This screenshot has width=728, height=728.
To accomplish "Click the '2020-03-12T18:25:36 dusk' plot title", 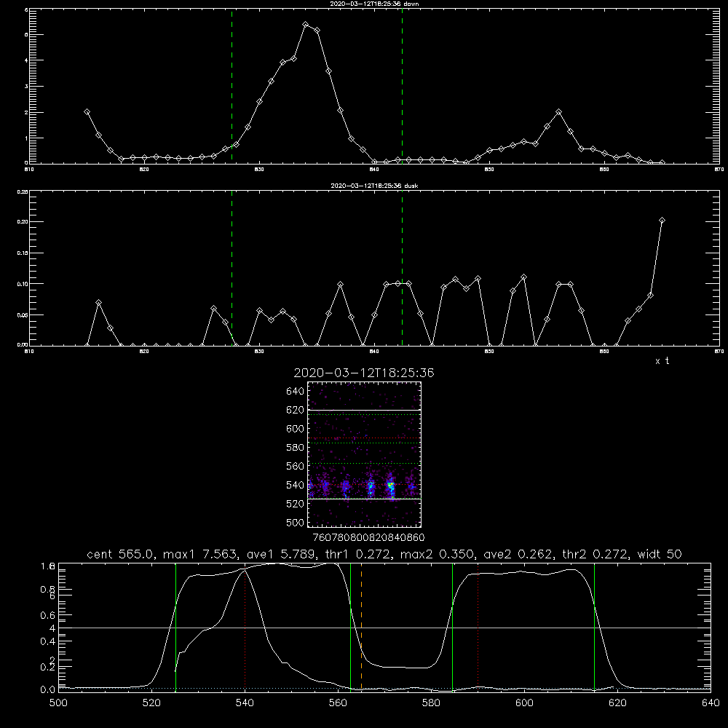I will coord(374,186).
